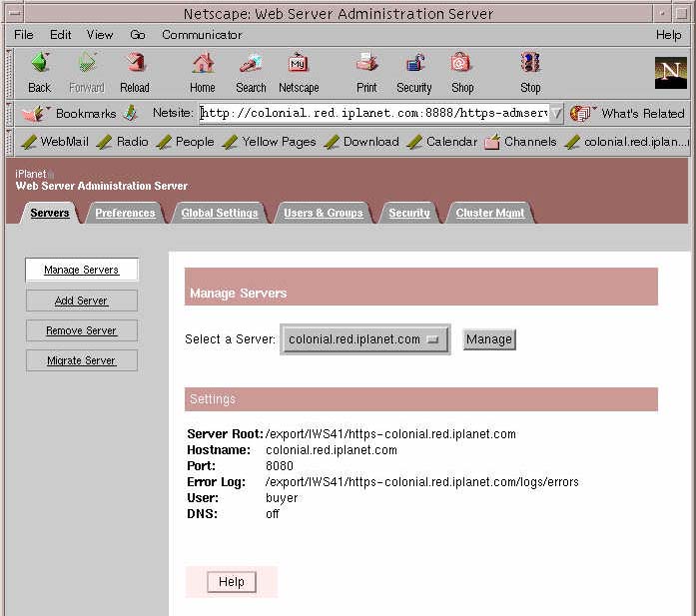Switch to the Preferences tab
Image resolution: width=696 pixels, height=616 pixels.
pyautogui.click(x=125, y=213)
